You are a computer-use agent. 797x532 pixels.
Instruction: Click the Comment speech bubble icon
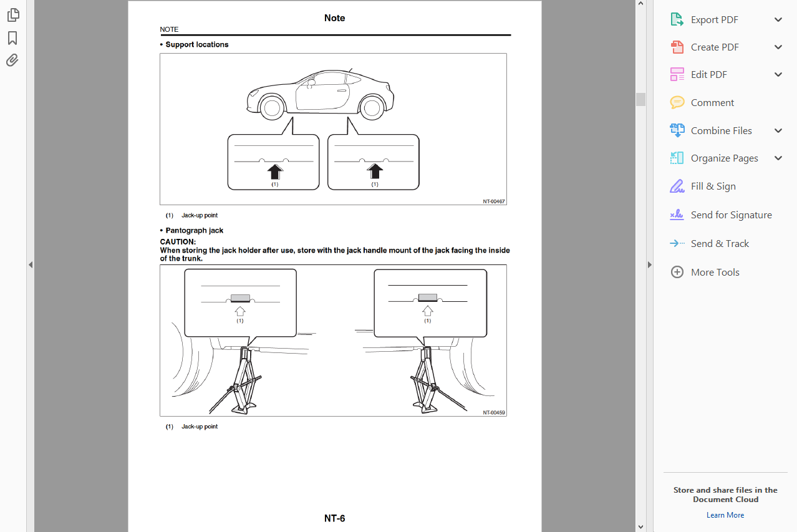tap(677, 102)
